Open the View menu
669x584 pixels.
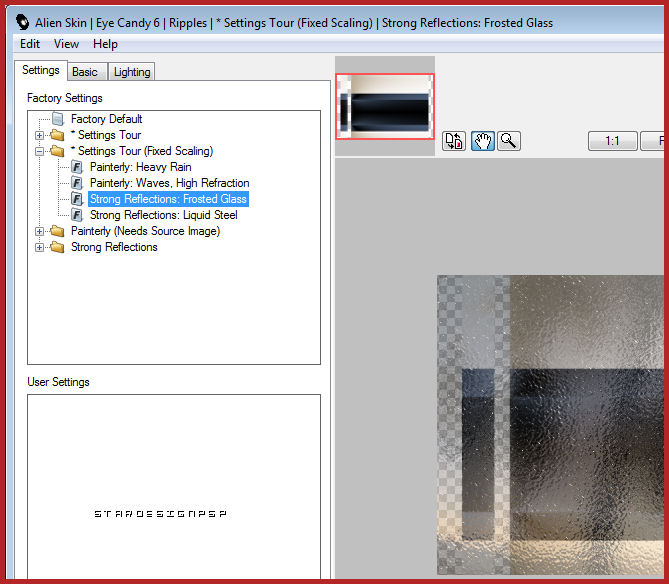66,44
